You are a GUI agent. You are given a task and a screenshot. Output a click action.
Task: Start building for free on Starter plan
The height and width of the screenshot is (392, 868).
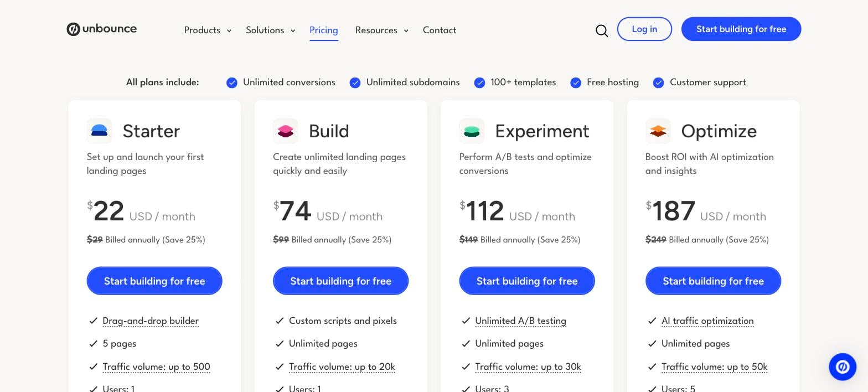154,281
